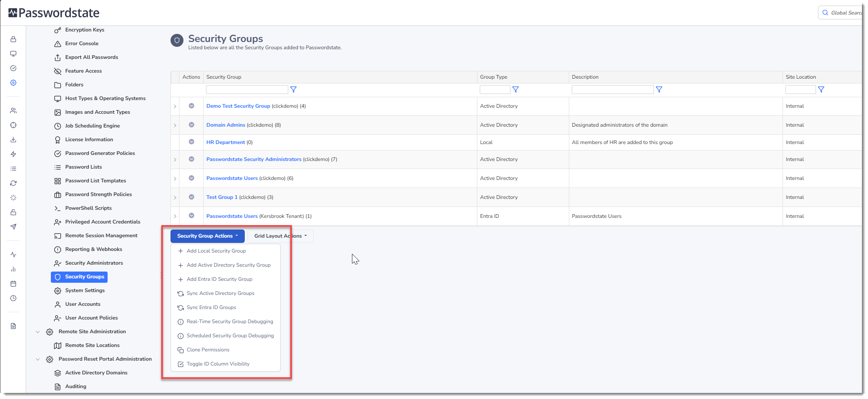Image resolution: width=868 pixels, height=399 pixels.
Task: Click the document icon in left rail
Action: [x=13, y=326]
